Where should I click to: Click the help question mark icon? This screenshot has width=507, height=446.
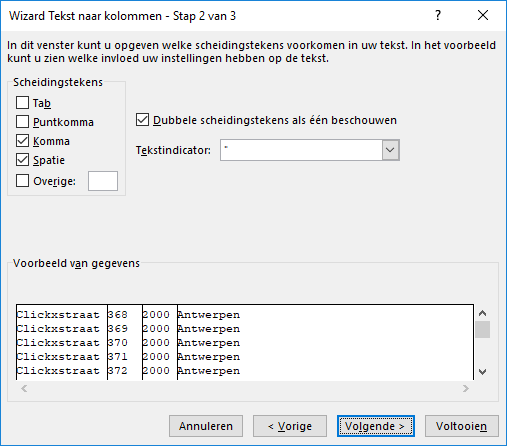tap(438, 15)
